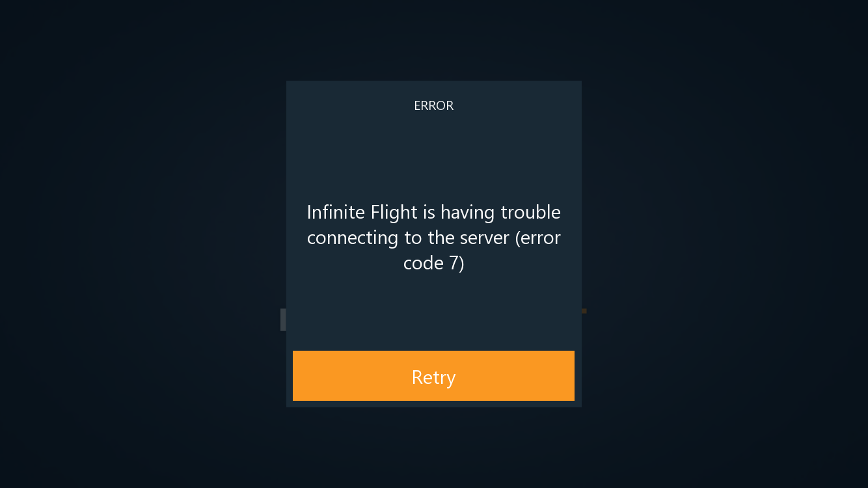Click the word 'trouble' in error message
The width and height of the screenshot is (868, 488).
[530, 212]
